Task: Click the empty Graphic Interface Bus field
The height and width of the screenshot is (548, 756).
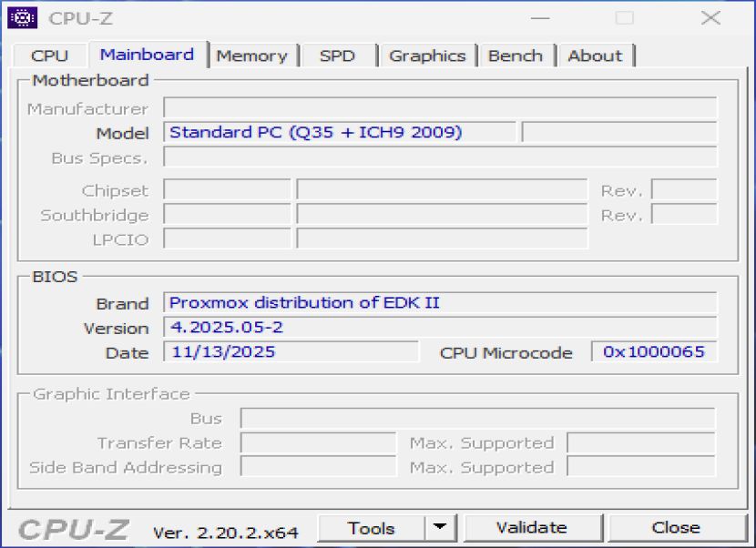Action: coord(478,418)
